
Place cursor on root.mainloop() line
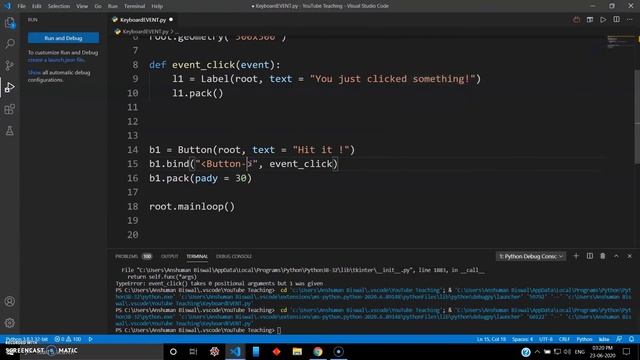192,207
